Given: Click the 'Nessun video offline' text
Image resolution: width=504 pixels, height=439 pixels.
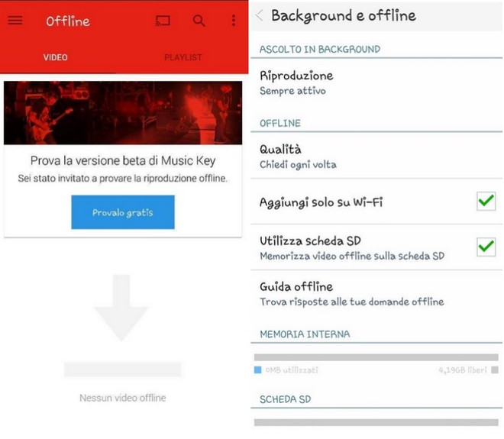Looking at the screenshot, I should click(x=123, y=398).
